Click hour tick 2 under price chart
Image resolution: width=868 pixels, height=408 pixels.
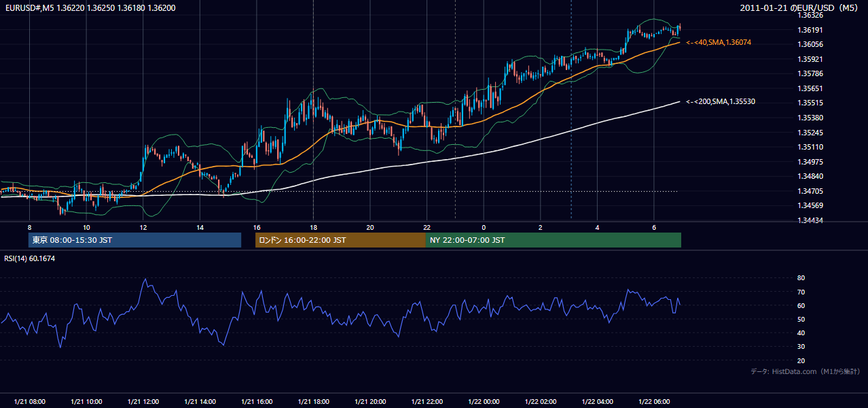click(541, 227)
